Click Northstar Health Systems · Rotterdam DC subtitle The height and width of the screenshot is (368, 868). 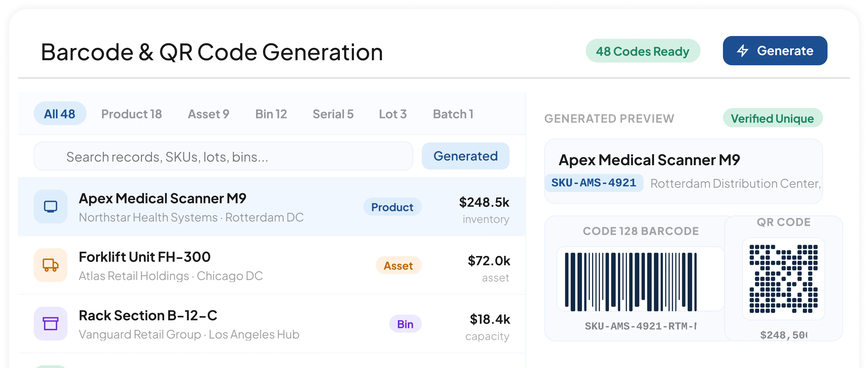tap(191, 217)
